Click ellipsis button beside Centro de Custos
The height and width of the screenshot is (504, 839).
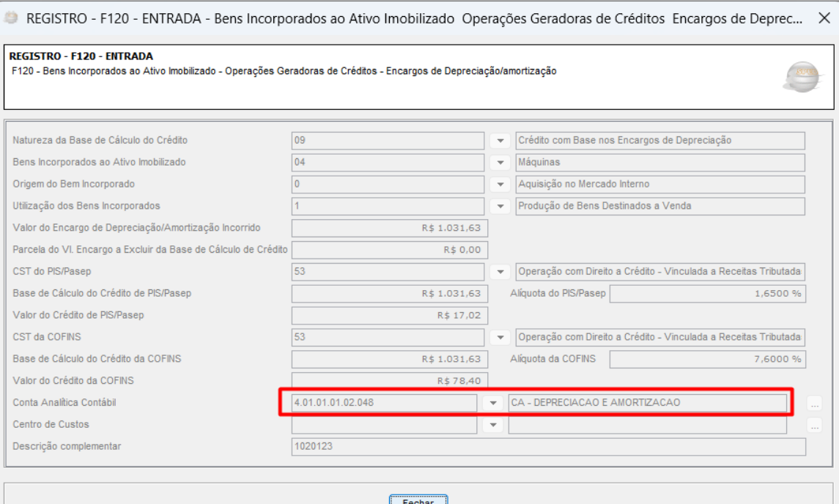click(814, 426)
